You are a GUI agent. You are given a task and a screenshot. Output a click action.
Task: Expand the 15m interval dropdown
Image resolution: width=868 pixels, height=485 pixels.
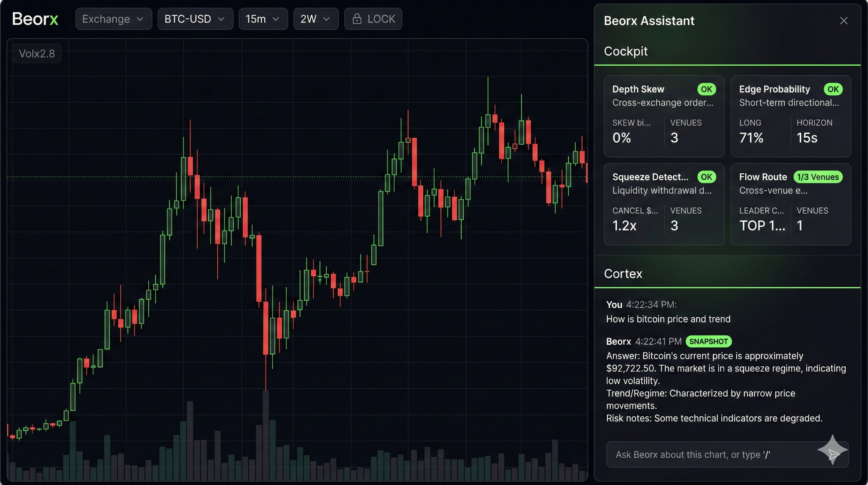263,19
